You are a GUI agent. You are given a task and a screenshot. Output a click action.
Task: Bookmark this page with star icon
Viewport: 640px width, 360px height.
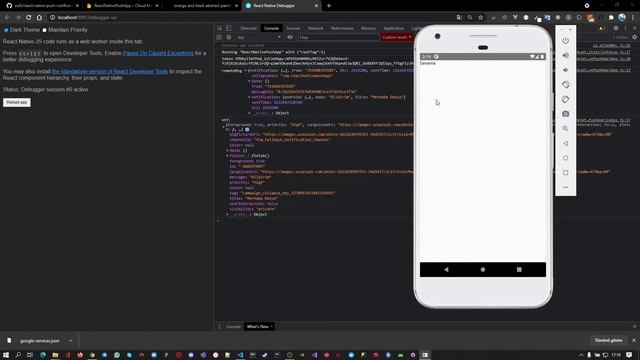(481, 17)
